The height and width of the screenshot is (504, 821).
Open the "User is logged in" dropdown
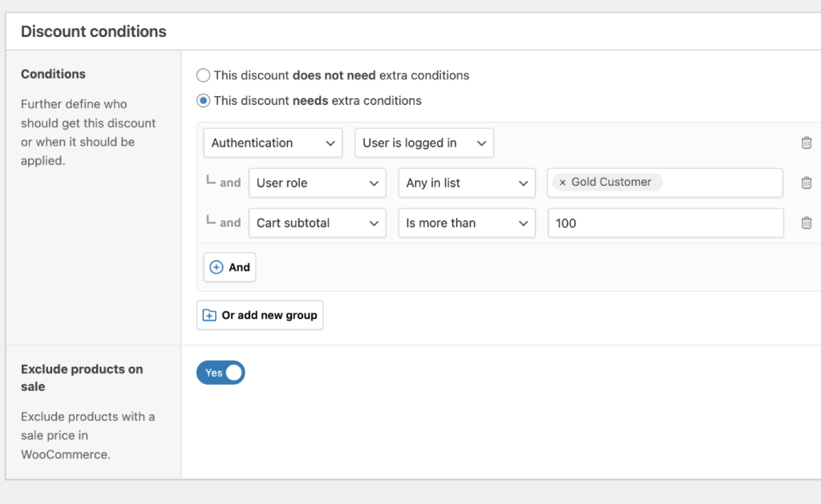[423, 142]
